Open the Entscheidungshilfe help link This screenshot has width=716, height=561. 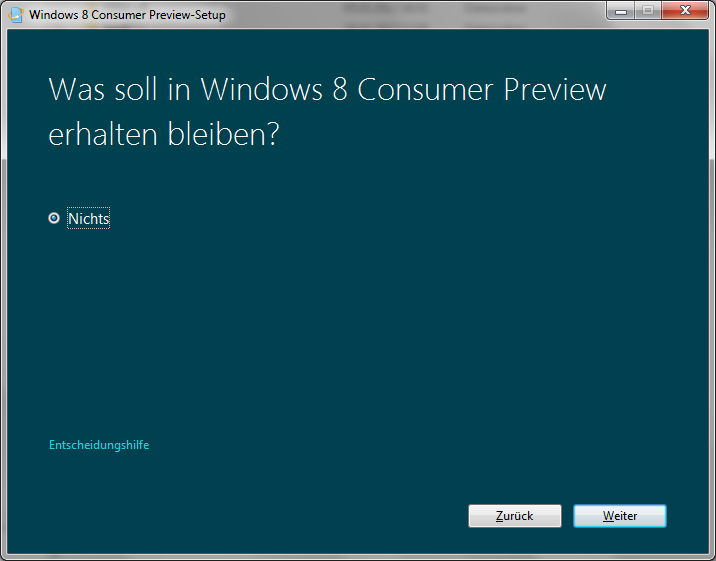pyautogui.click(x=99, y=445)
